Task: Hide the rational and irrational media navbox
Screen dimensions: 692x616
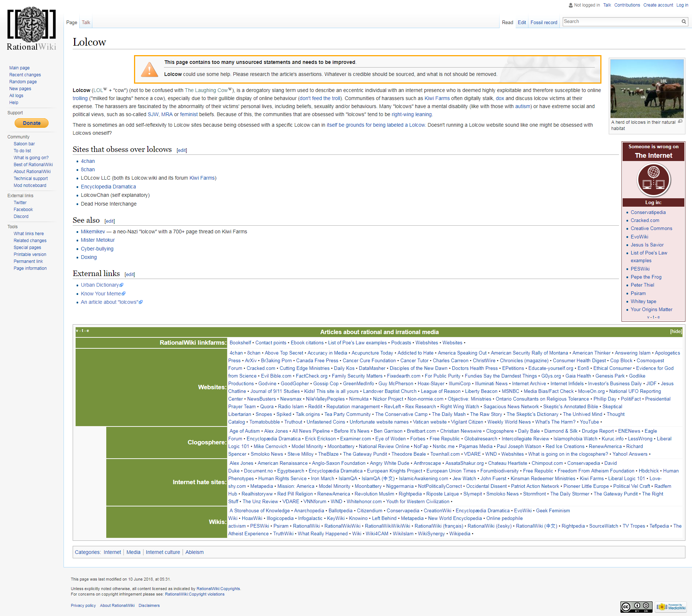Action: pos(676,332)
